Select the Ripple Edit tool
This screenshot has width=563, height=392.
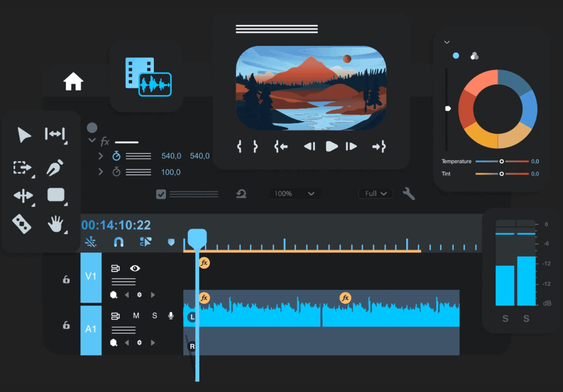(x=55, y=134)
